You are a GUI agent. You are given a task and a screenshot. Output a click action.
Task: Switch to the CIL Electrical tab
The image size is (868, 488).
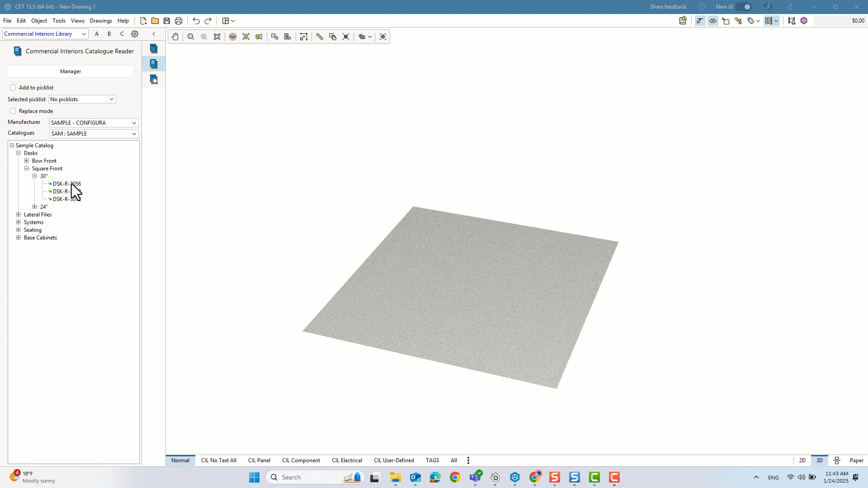347,460
